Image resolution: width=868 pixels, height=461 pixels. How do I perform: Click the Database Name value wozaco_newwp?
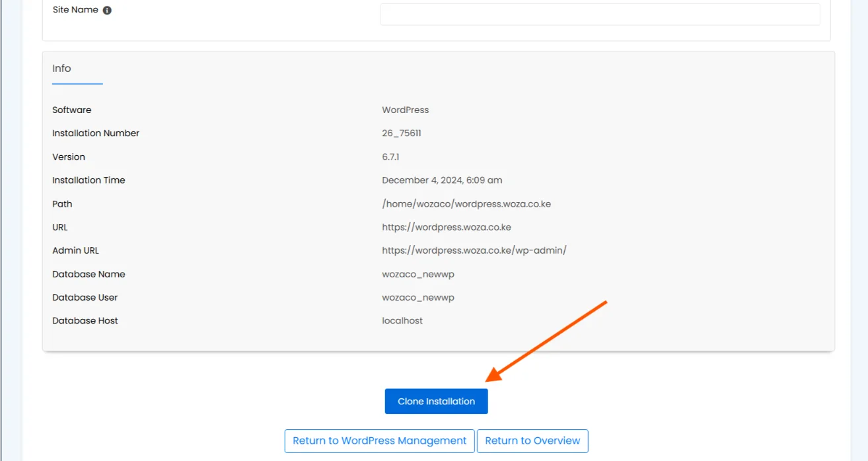417,273
